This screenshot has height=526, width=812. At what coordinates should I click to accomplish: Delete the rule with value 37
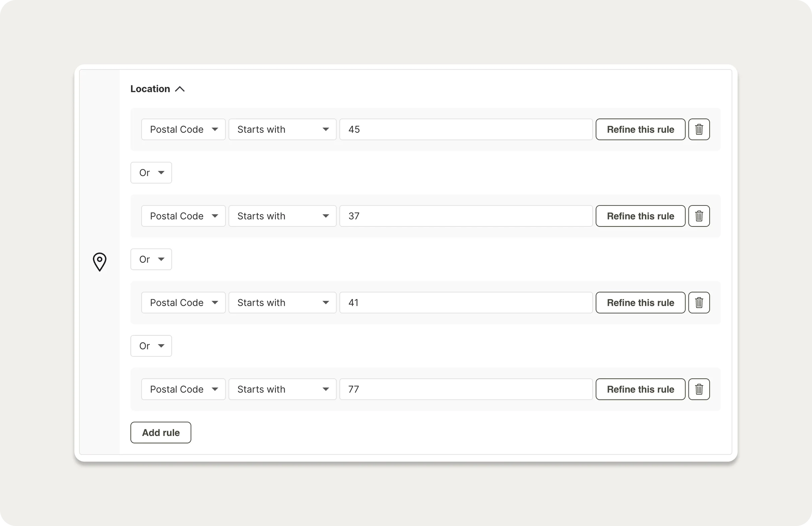[699, 216]
